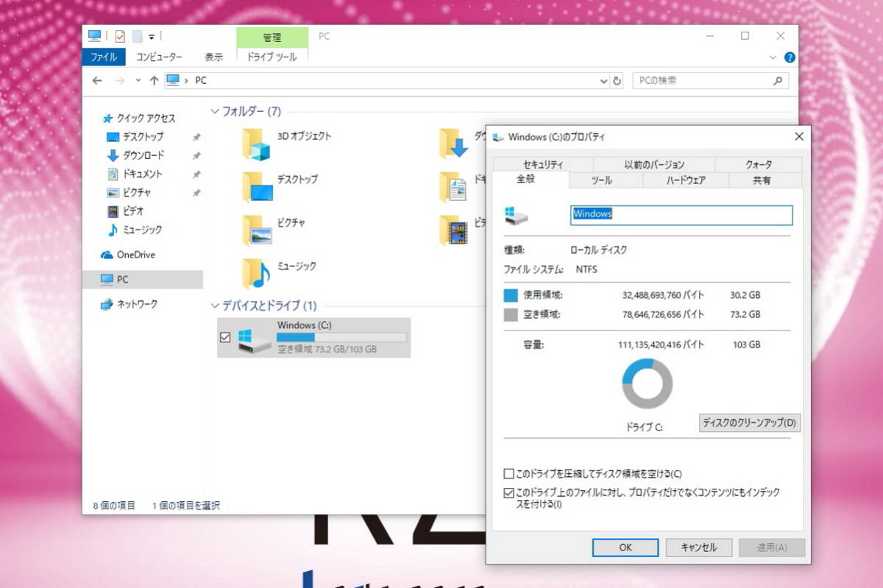The image size is (883, 588).
Task: Click the PC icon in Explorer's title bar
Action: point(94,35)
